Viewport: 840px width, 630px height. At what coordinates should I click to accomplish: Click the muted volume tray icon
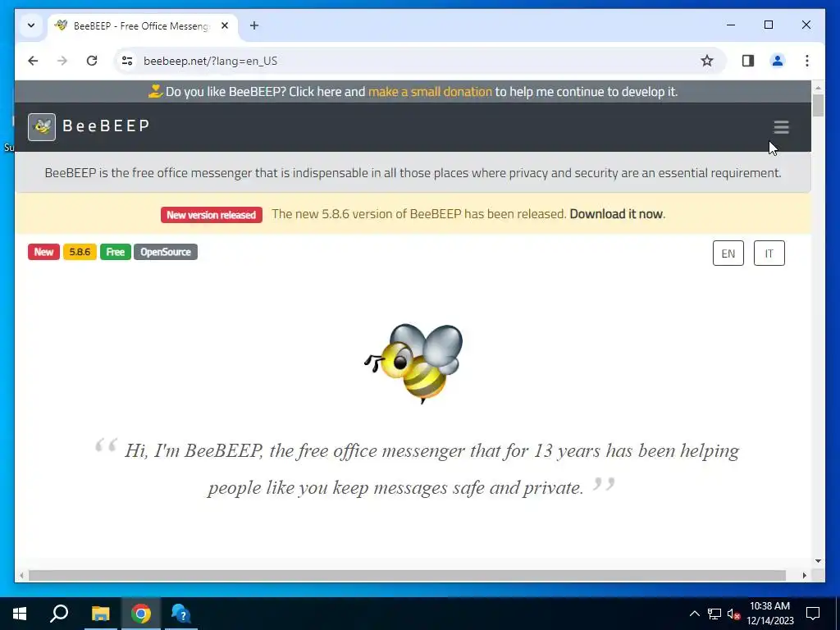734,614
